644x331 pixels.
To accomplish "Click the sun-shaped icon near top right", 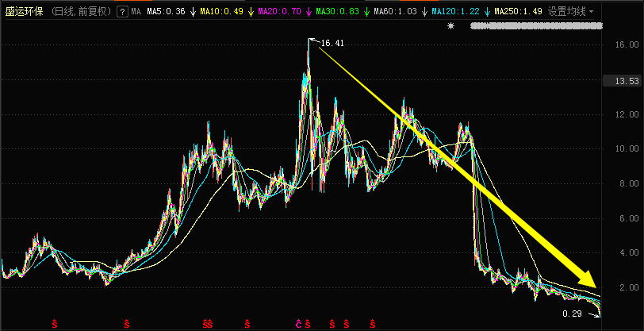I will click(451, 26).
